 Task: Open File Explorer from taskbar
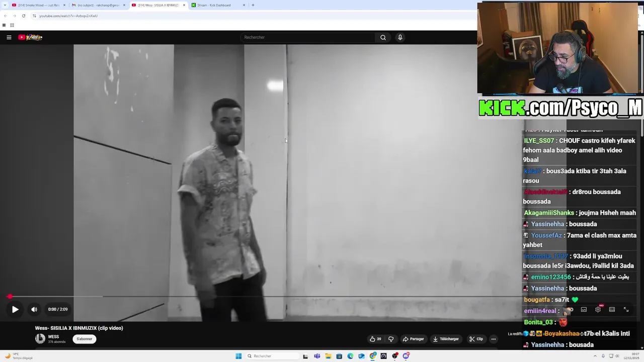tap(328, 356)
